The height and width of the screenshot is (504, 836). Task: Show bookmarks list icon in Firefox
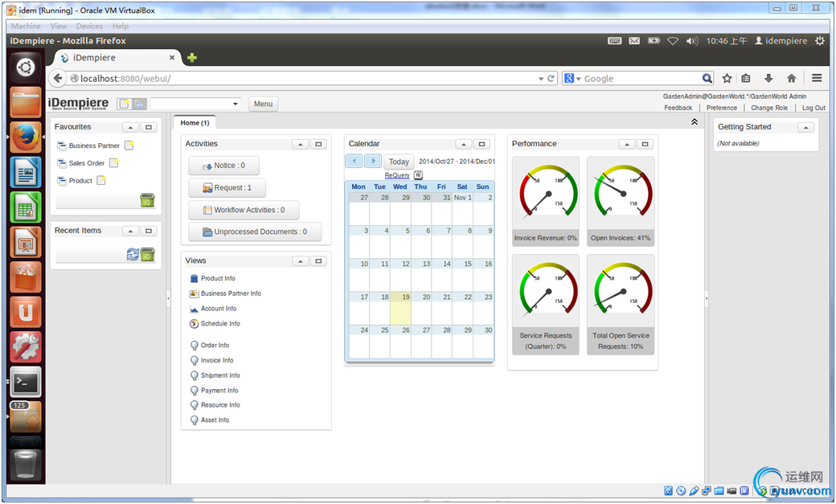pos(746,79)
